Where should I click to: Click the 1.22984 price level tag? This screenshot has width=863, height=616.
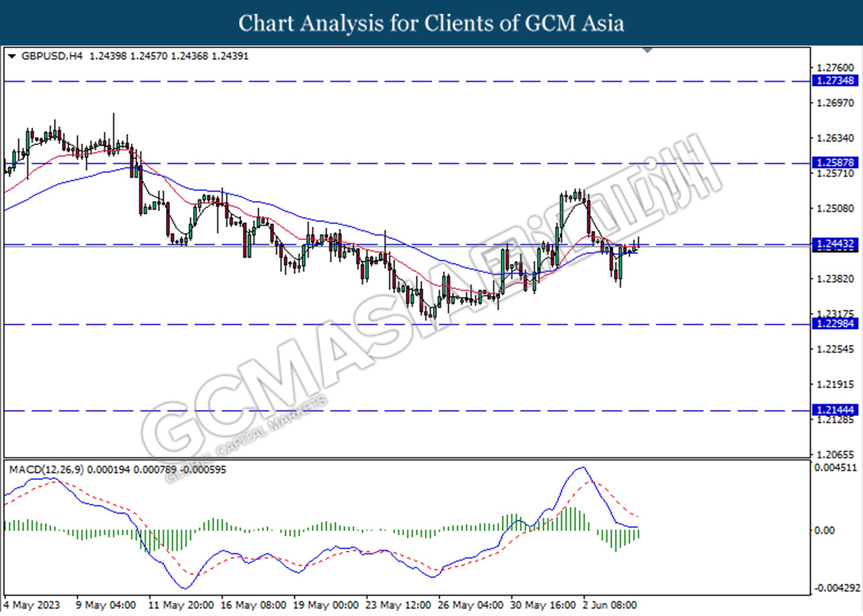[x=835, y=324]
